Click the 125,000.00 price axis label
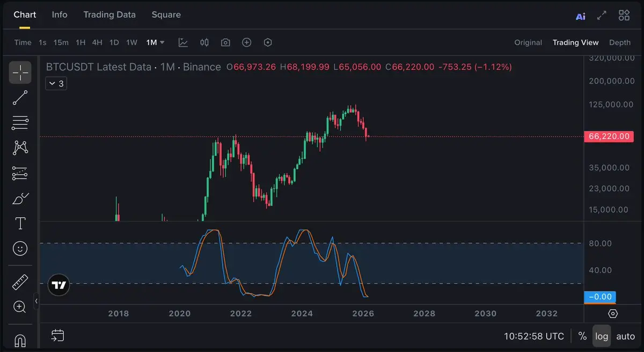 tap(611, 104)
